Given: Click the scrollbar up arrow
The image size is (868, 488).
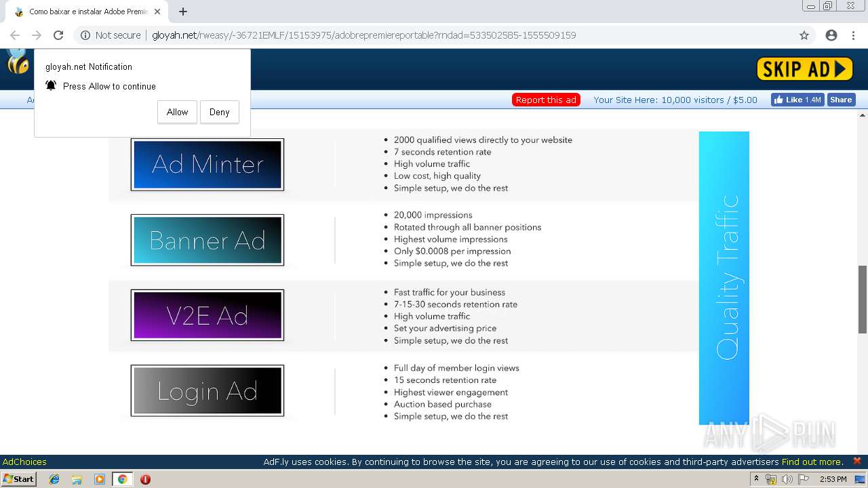Looking at the screenshot, I should pos(863,115).
